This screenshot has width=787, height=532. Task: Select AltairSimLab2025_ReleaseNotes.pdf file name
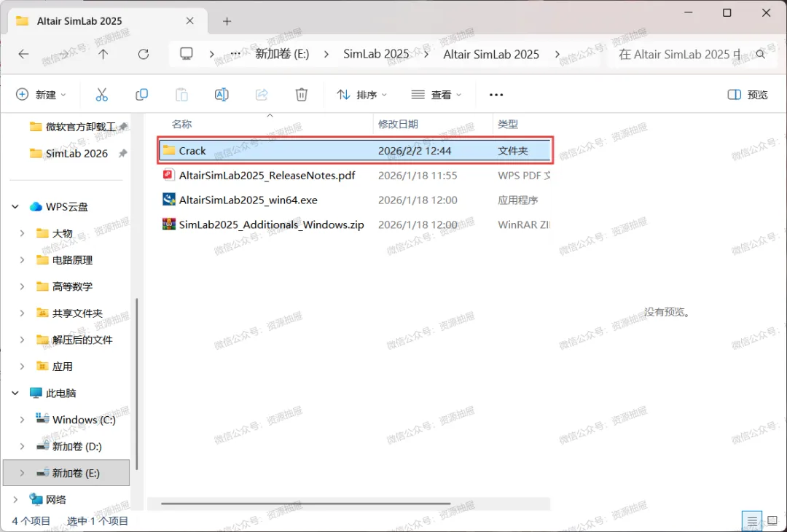click(x=267, y=175)
